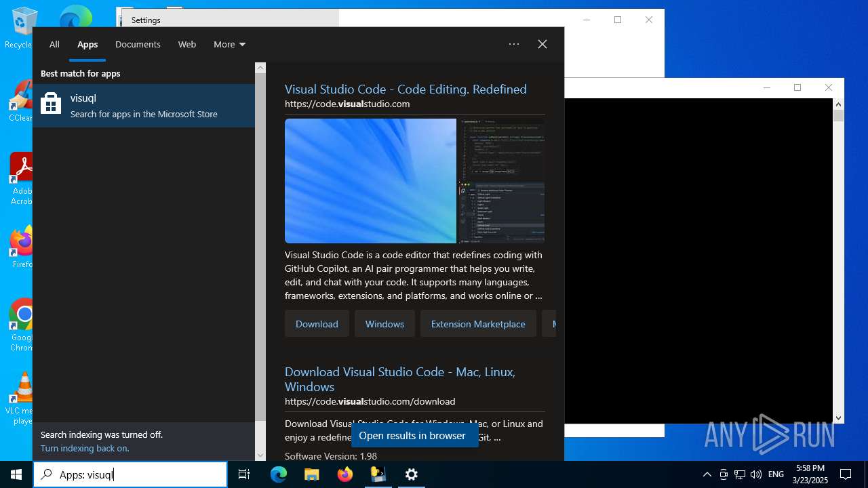Click the Windows quick link button
This screenshot has height=488, width=868.
tap(384, 324)
